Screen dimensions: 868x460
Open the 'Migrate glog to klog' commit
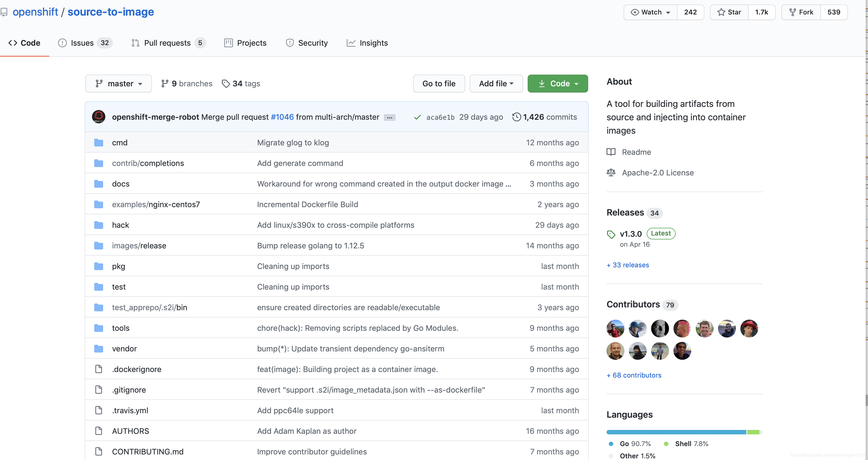(293, 143)
